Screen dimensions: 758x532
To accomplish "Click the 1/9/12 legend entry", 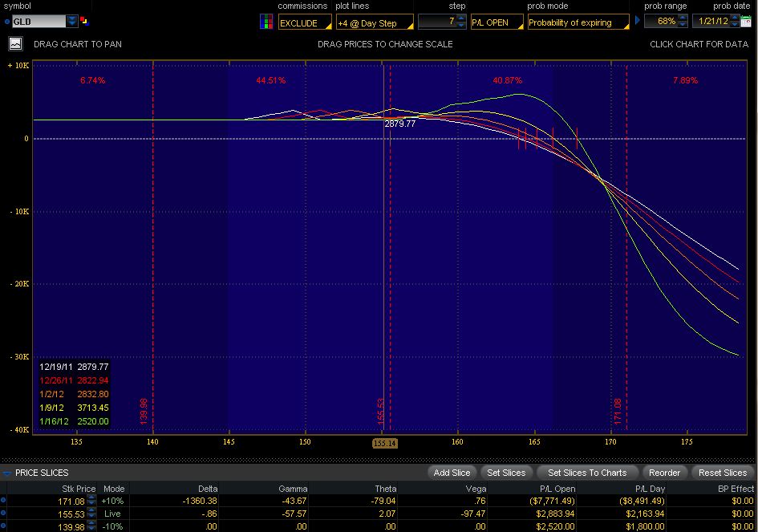I will coord(74,407).
